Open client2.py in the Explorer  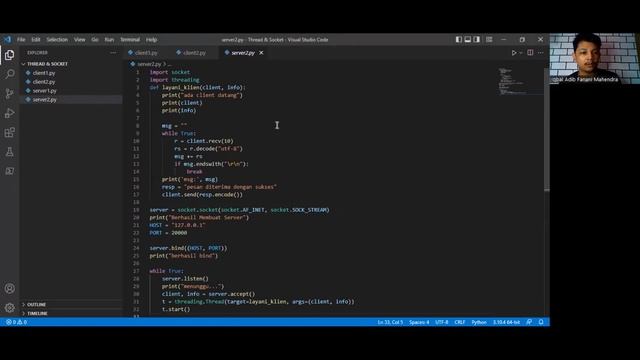(44, 82)
